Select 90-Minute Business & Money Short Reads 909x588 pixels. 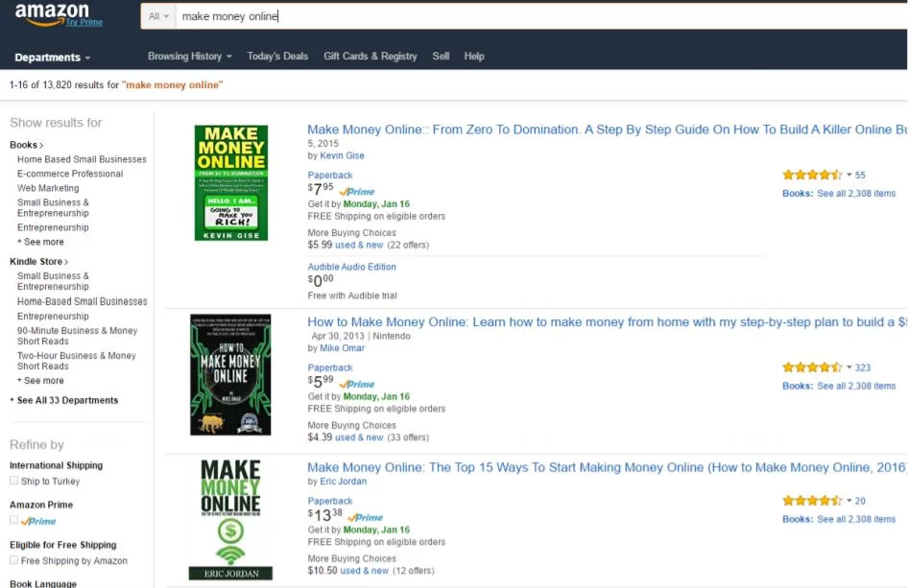tap(77, 336)
